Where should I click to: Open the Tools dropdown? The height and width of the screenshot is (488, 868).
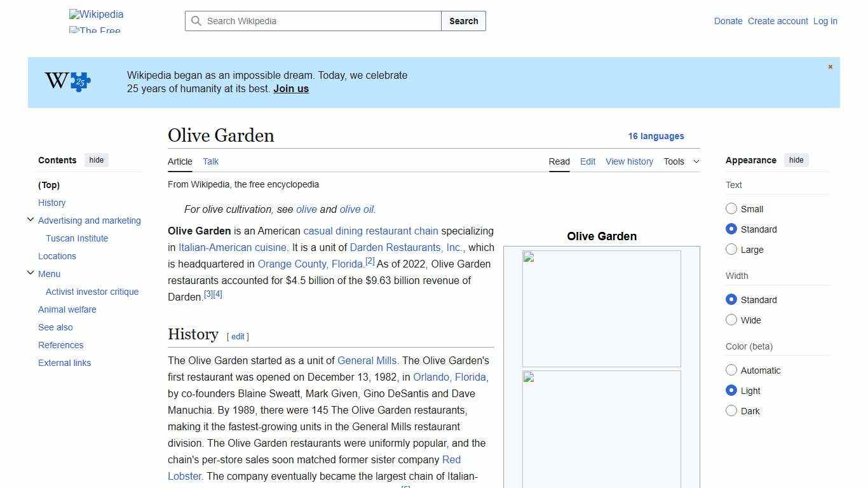click(681, 161)
